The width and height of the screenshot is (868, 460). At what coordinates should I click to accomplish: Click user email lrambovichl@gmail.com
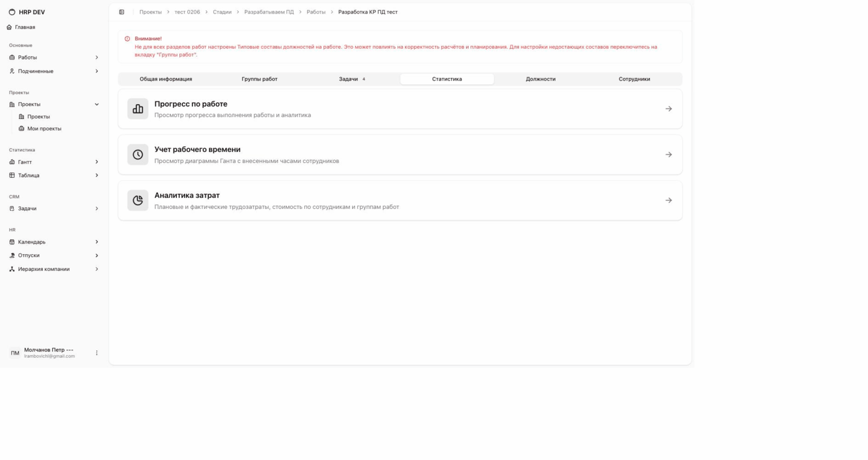(x=50, y=356)
